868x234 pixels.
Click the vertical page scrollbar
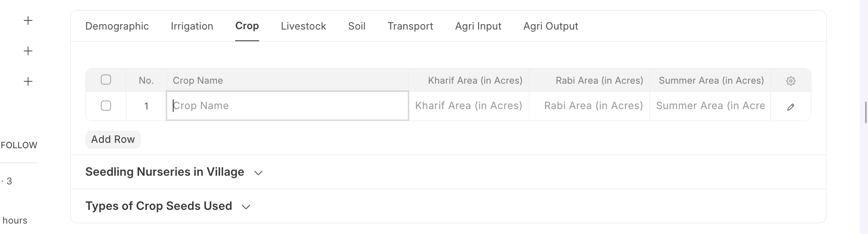866,112
